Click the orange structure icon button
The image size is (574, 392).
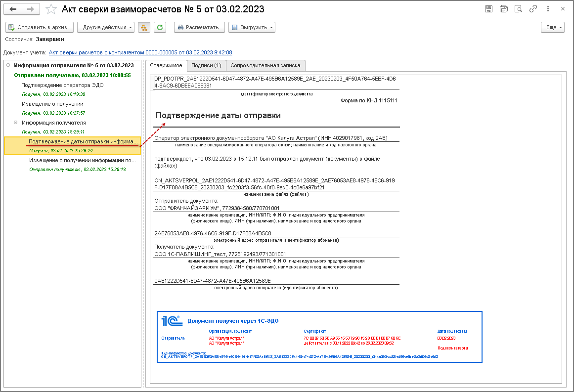click(x=144, y=28)
